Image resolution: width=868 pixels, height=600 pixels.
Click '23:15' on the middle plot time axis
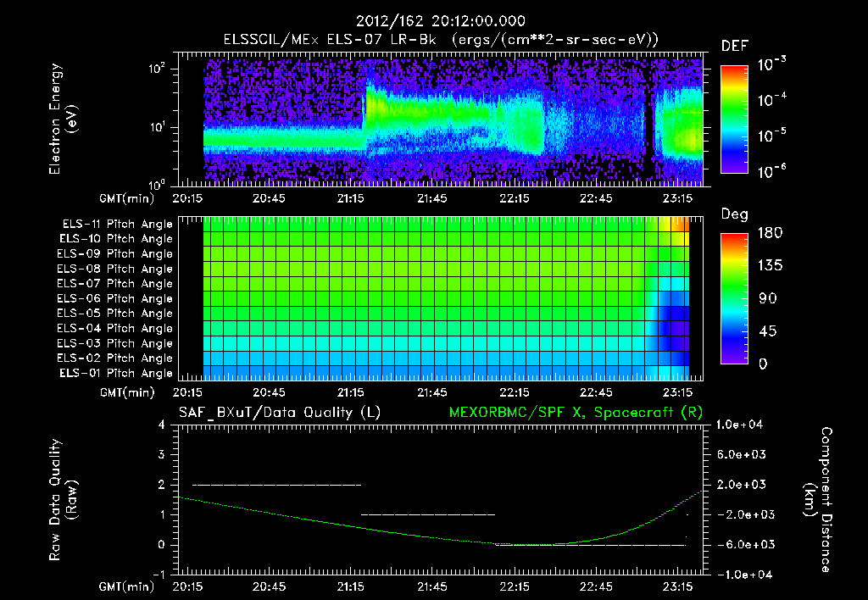click(x=677, y=392)
